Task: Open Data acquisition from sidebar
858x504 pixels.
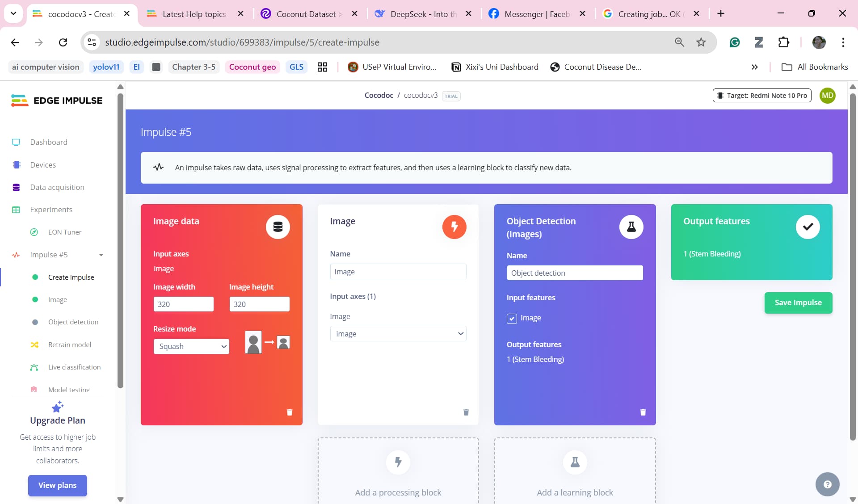Action: pos(57,187)
